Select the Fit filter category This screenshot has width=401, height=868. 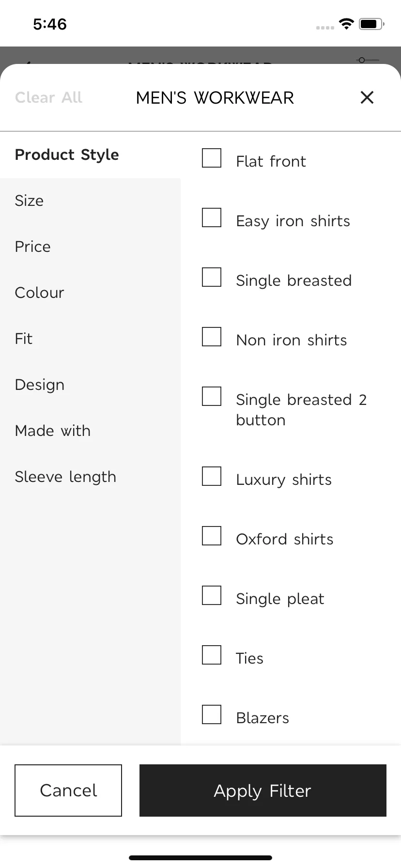(x=90, y=339)
